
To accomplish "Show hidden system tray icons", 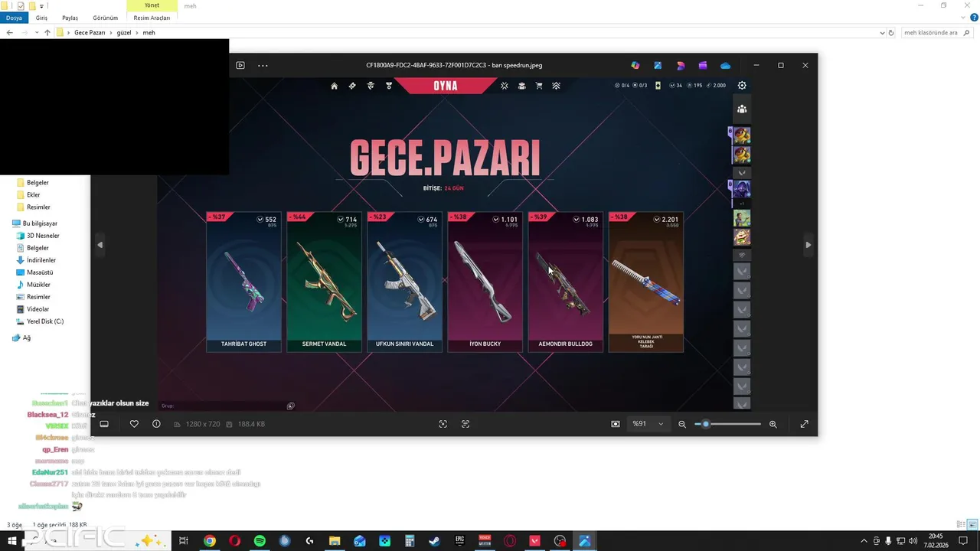I will (x=864, y=541).
